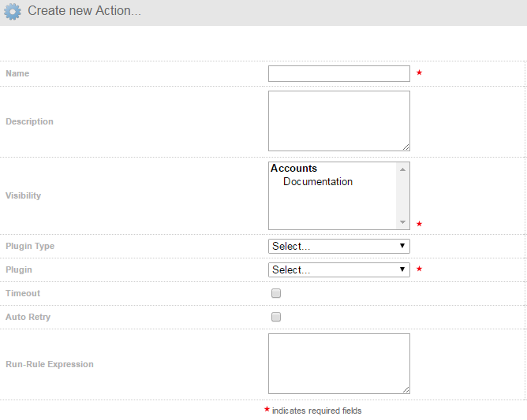Screen dimensions: 527x420
Task: Click the 'indicates required fields' note
Action: pos(317,411)
